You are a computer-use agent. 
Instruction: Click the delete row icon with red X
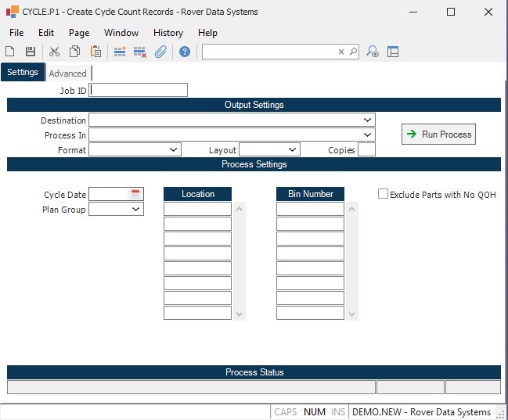click(140, 52)
